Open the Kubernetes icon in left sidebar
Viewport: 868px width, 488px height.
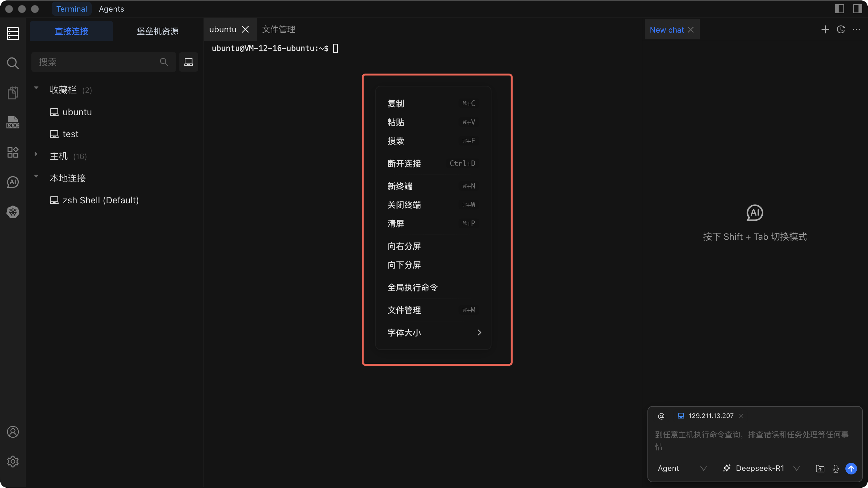point(13,212)
